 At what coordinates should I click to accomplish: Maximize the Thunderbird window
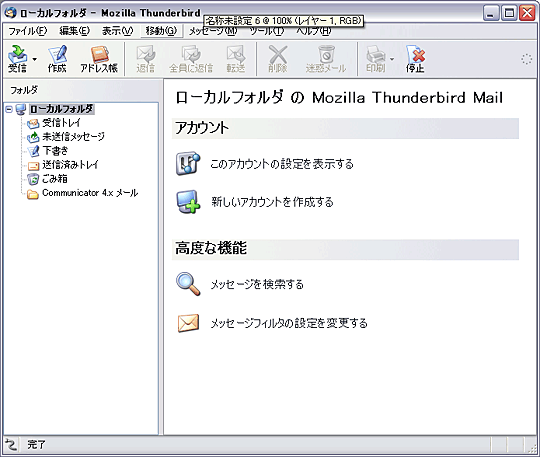(509, 13)
